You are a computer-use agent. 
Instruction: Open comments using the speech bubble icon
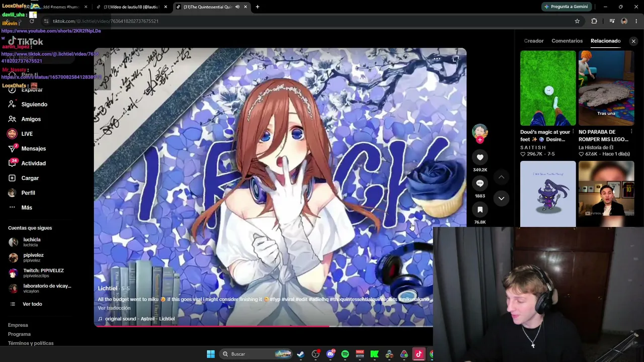(x=480, y=184)
